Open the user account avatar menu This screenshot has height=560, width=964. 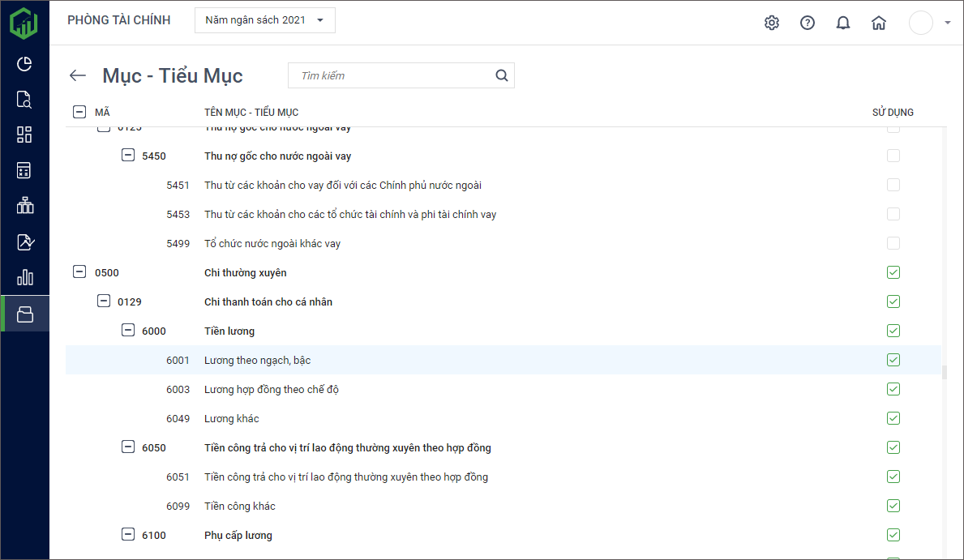pyautogui.click(x=922, y=23)
